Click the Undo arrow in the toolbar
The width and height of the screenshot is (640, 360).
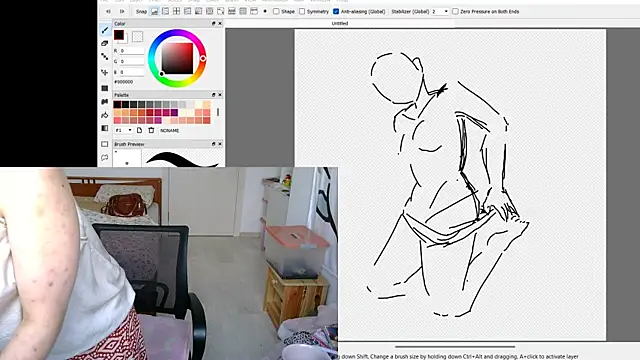[108, 11]
